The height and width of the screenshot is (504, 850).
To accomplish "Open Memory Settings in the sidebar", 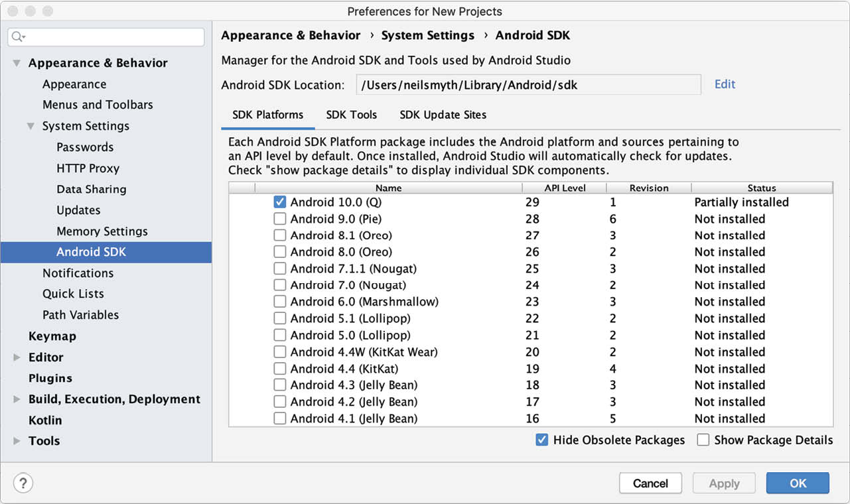I will coord(102,231).
